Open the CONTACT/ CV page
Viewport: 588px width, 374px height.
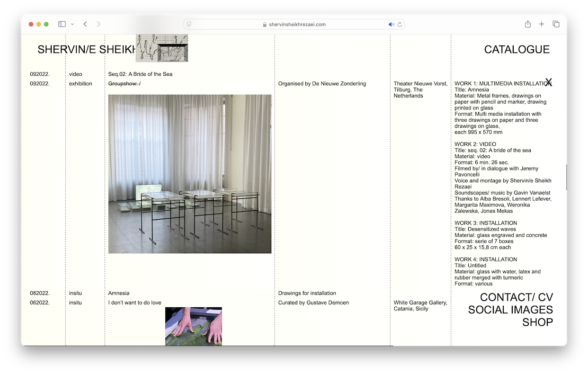pyautogui.click(x=516, y=297)
